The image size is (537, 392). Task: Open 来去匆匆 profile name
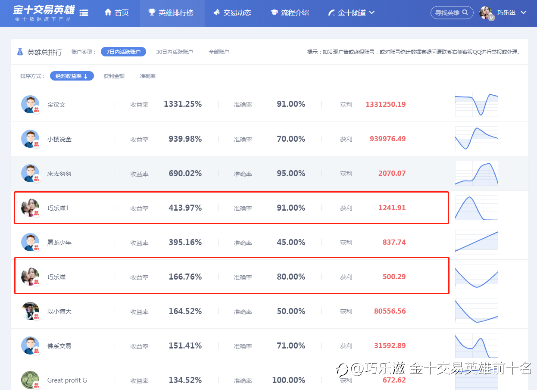(59, 174)
